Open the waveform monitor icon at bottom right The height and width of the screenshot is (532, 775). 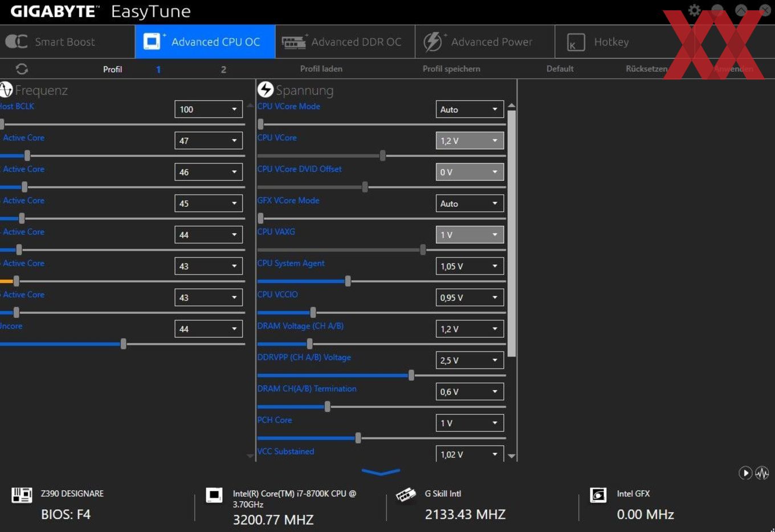click(762, 473)
